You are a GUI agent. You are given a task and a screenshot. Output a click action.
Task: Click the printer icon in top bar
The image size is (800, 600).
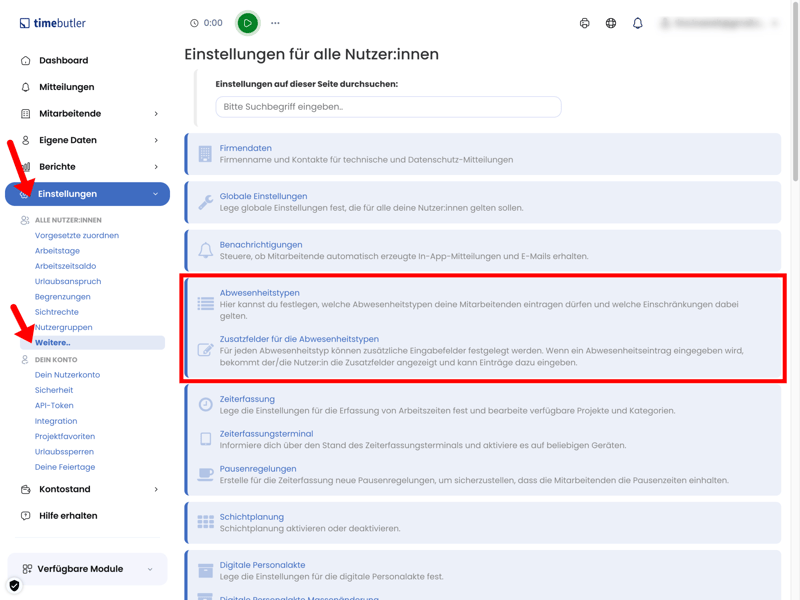[585, 23]
